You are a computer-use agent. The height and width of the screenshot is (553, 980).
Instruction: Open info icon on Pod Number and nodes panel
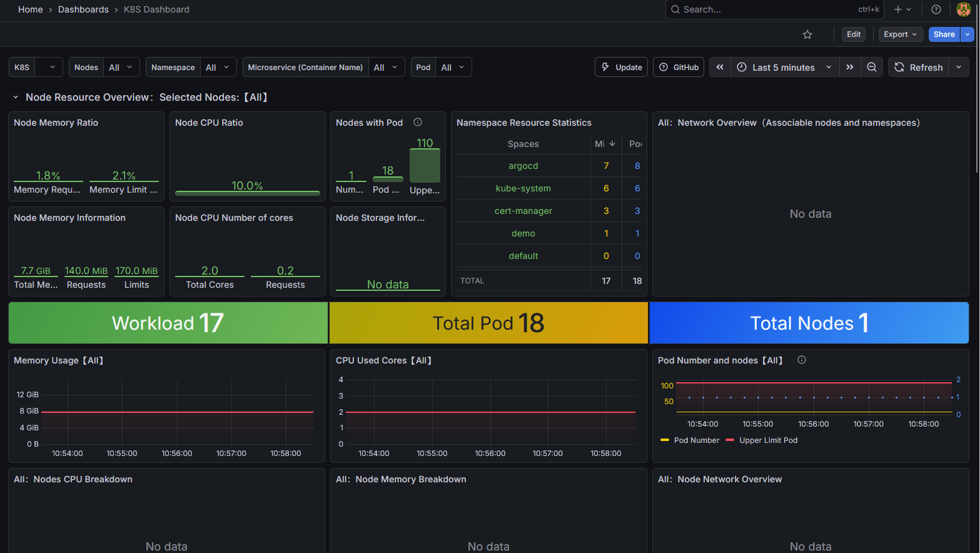coord(801,360)
